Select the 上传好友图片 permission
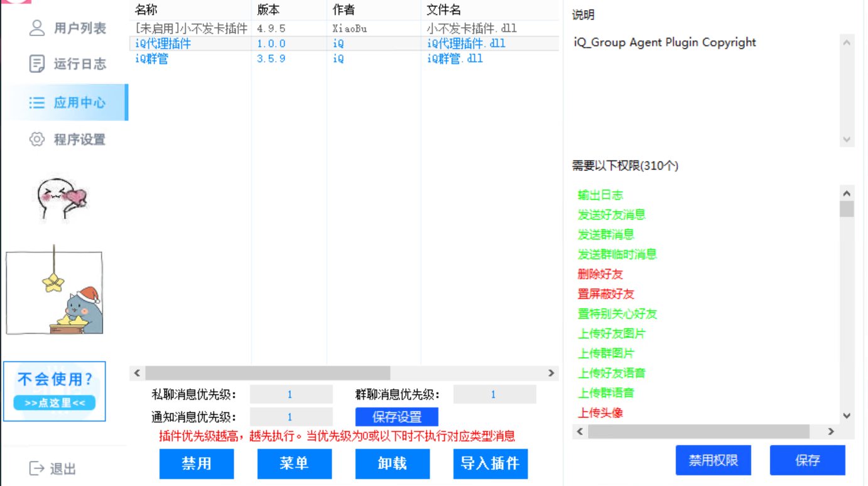 click(612, 334)
